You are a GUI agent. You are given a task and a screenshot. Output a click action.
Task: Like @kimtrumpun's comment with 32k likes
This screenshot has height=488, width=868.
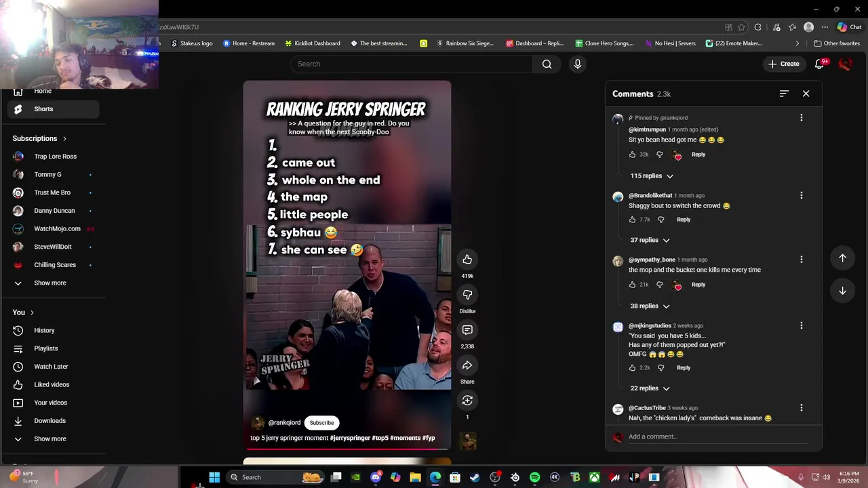[x=632, y=155]
